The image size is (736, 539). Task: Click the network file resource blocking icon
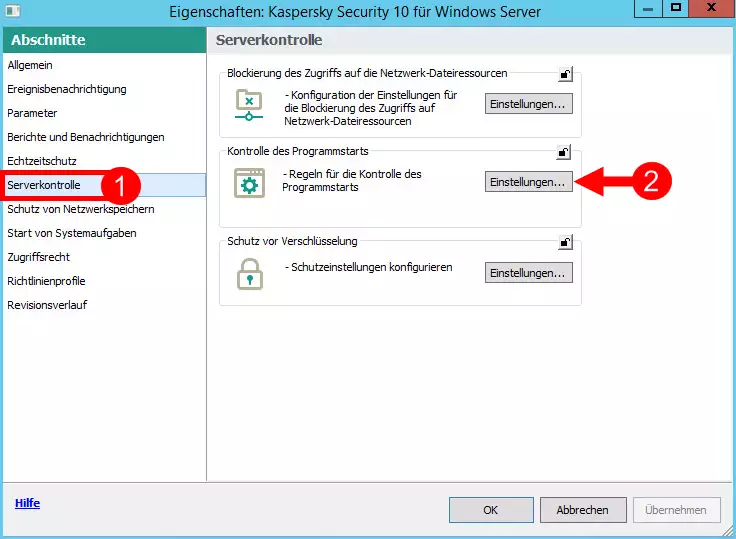(247, 104)
